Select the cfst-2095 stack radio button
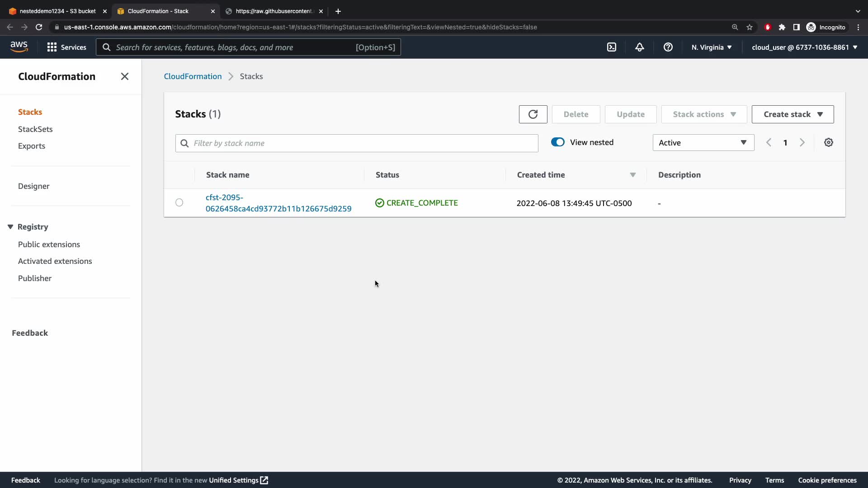868x488 pixels. pyautogui.click(x=179, y=202)
